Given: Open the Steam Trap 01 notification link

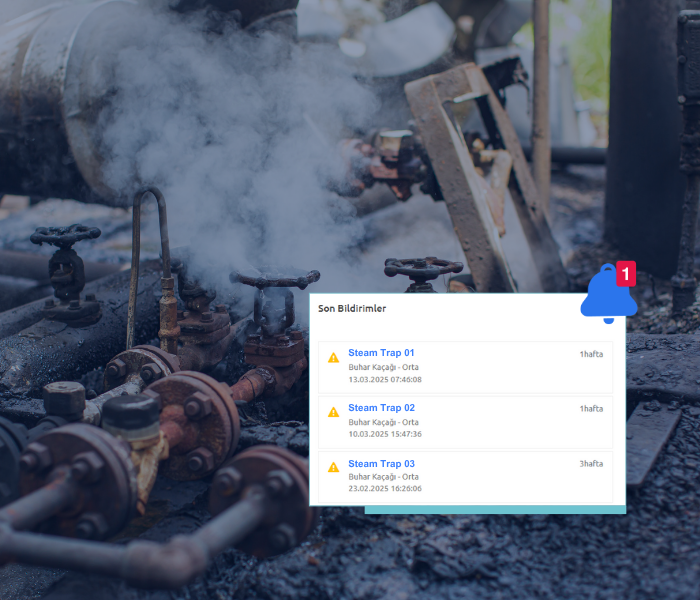Looking at the screenshot, I should pos(381,353).
